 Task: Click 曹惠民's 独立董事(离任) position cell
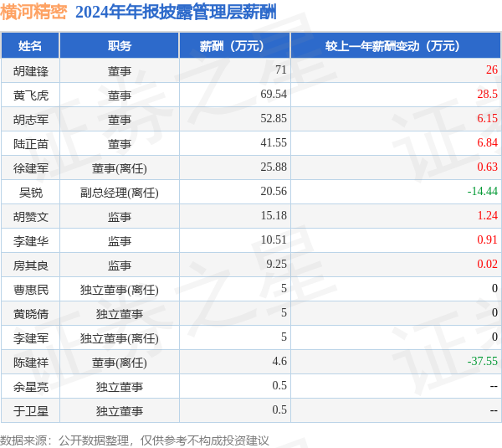120,290
